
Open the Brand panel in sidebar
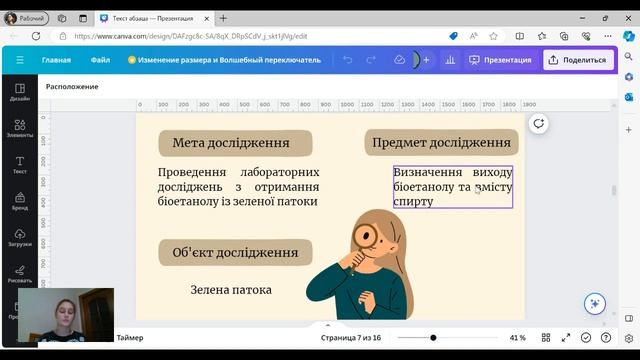coord(20,201)
